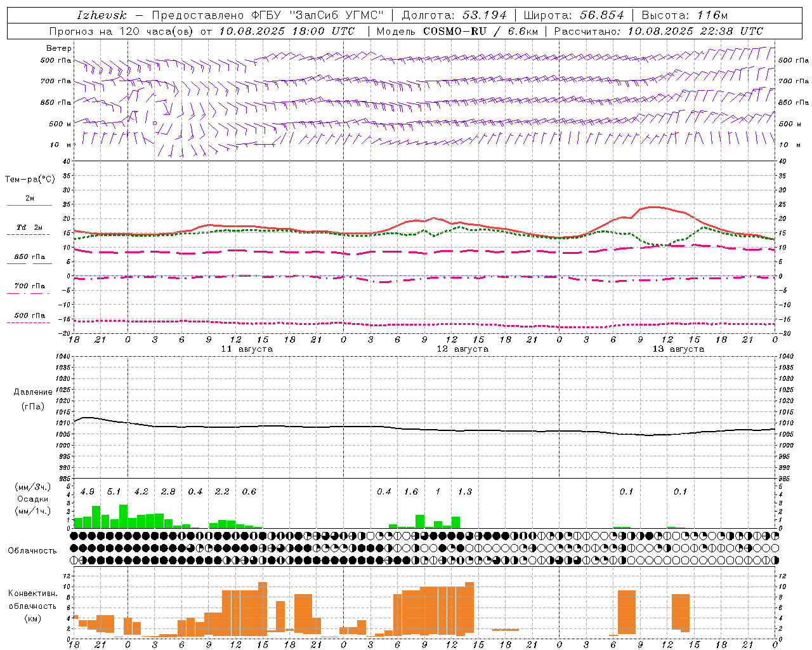Screen dimensions: 812x650
Task: Click the 'Тем-ра(°C)' temperature label
Action: (30, 180)
